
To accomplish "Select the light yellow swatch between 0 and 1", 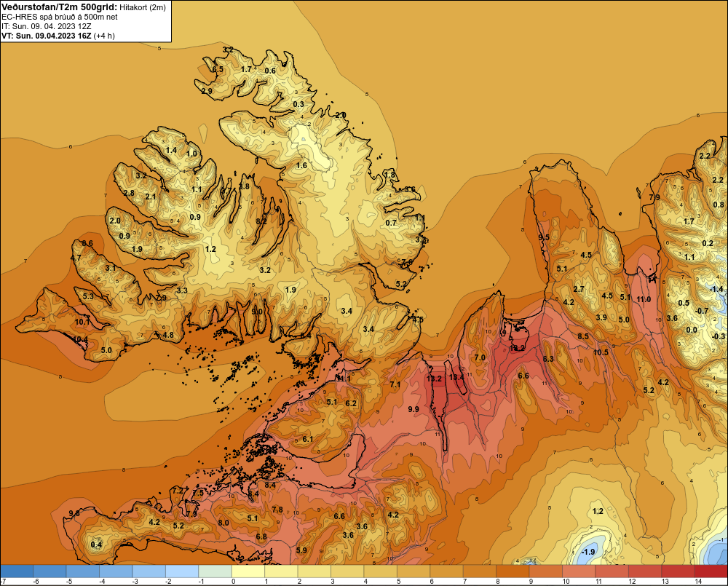I will click(x=248, y=571).
